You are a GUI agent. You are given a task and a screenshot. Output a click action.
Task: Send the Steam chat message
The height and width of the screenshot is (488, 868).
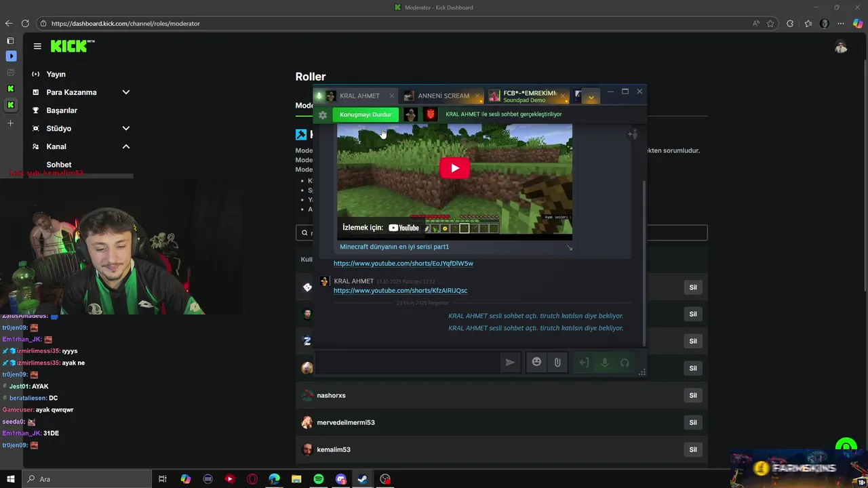click(510, 363)
